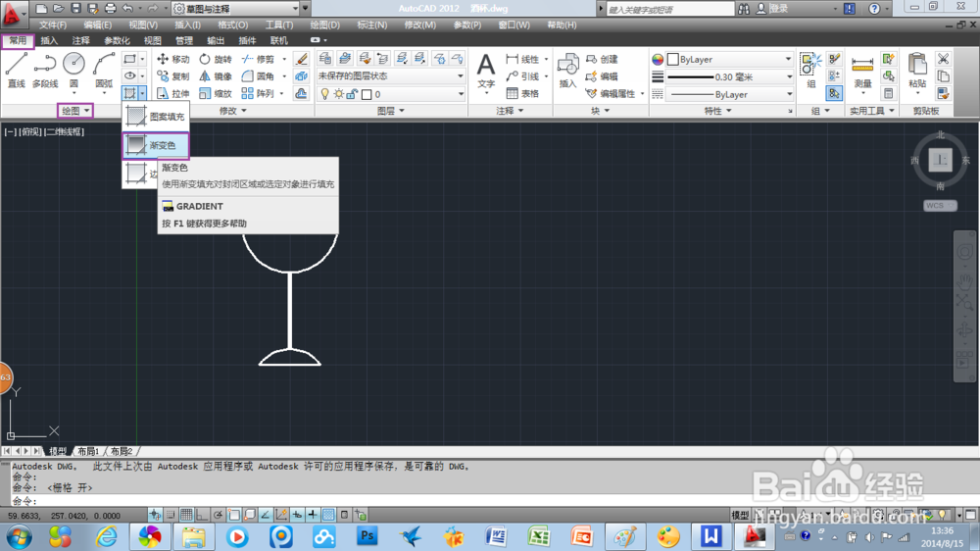This screenshot has height=551, width=980.
Task: Expand the 修改 (Modify) panel
Action: click(232, 111)
